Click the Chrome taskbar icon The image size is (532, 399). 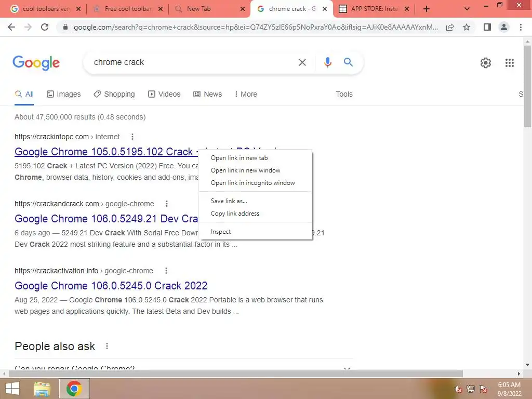74,389
